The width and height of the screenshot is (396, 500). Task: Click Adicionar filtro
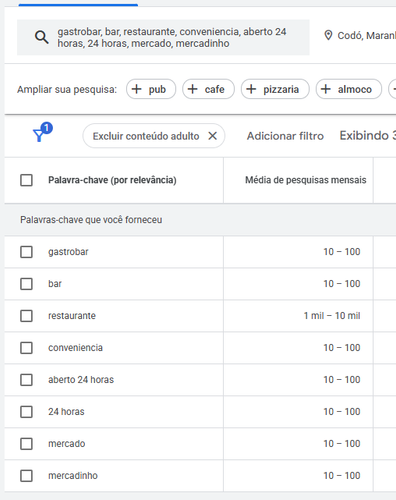(285, 136)
